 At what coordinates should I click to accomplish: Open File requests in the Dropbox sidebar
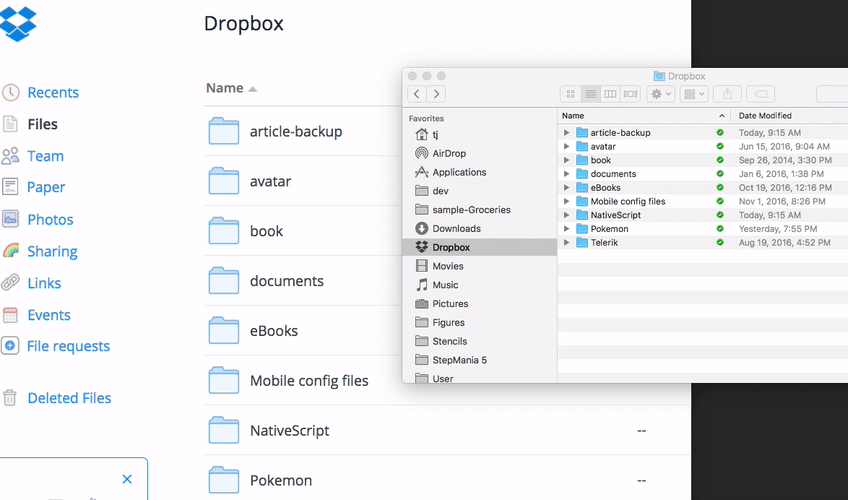tap(68, 346)
